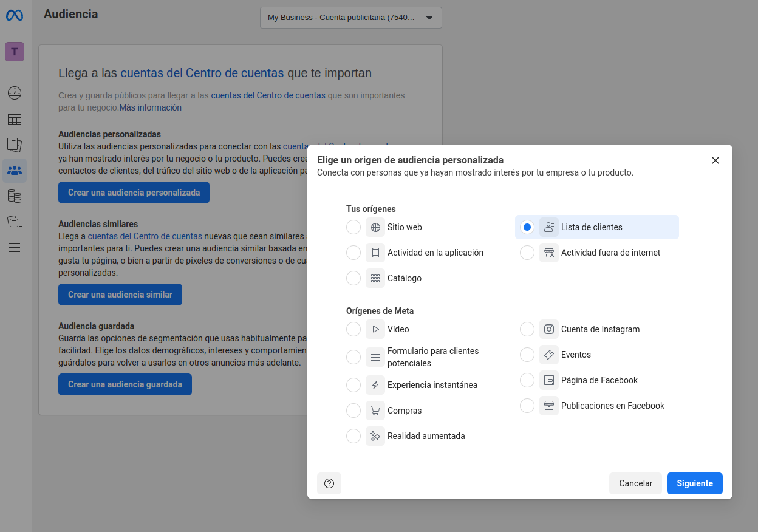Click the person list icon for Lista de clientes
This screenshot has height=532, width=758.
549,227
